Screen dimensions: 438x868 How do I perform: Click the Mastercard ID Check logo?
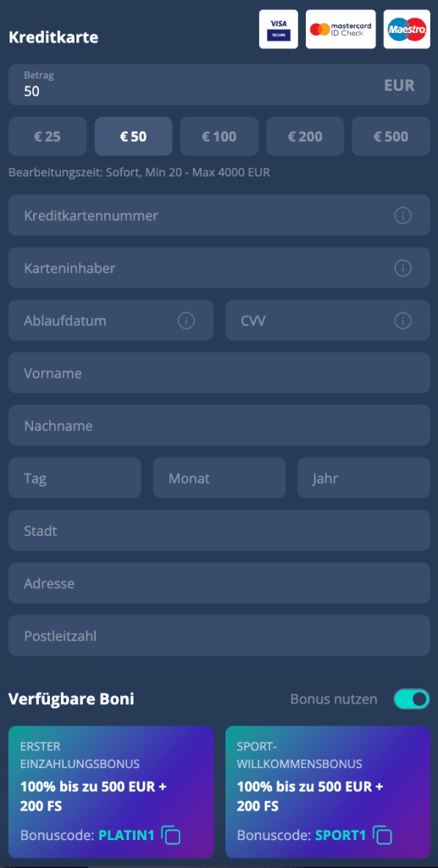[341, 30]
